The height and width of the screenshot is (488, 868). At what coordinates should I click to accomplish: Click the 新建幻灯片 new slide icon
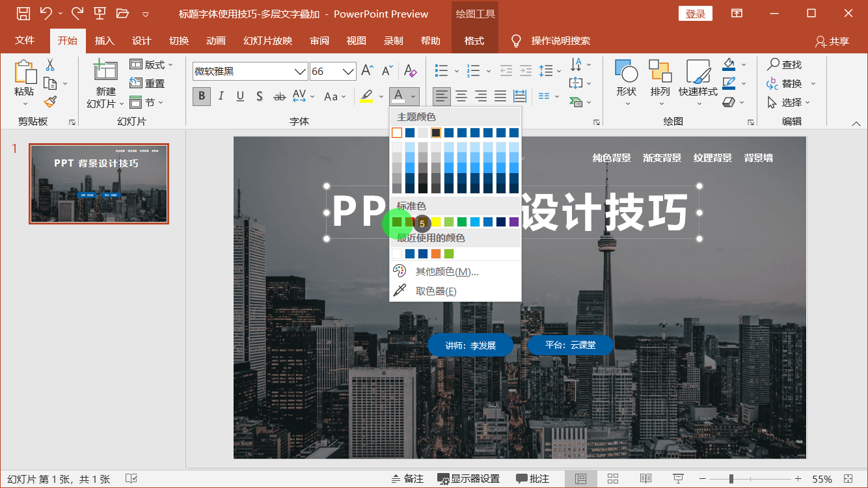(x=105, y=70)
